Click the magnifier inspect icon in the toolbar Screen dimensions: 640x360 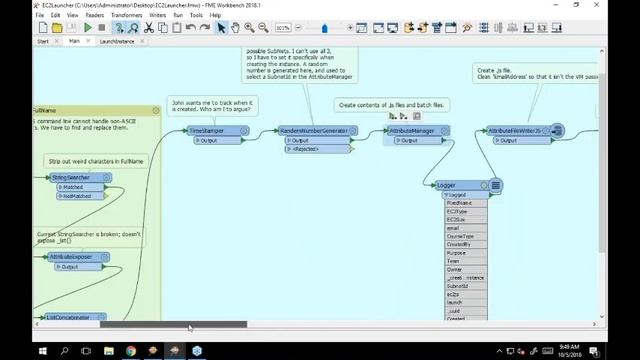[467, 28]
